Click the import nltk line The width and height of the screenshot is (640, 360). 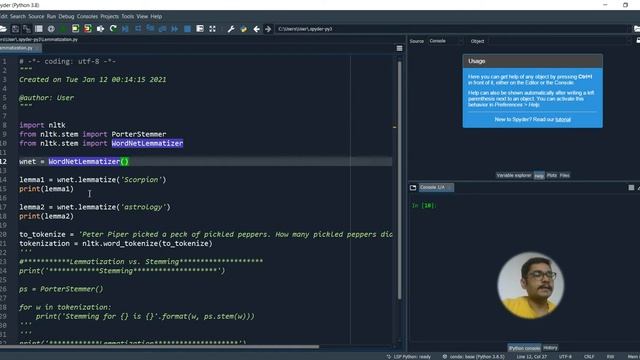(x=42, y=125)
